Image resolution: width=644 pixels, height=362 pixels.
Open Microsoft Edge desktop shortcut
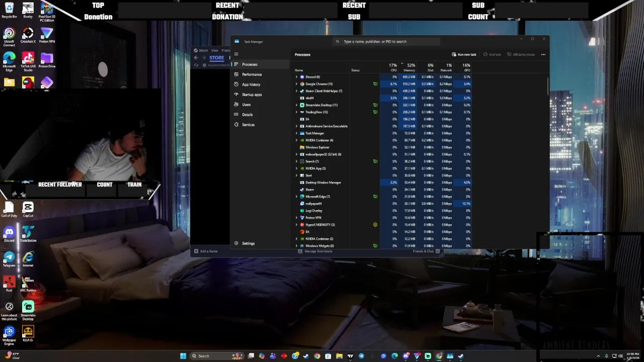[9, 61]
